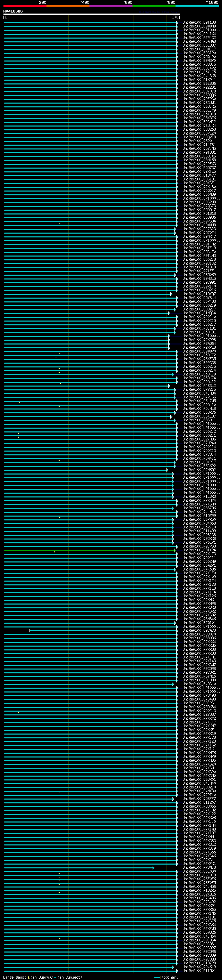Click the UniRef100_D0EJY9 label
Viewport: 222px width, 980px height.
click(x=199, y=110)
